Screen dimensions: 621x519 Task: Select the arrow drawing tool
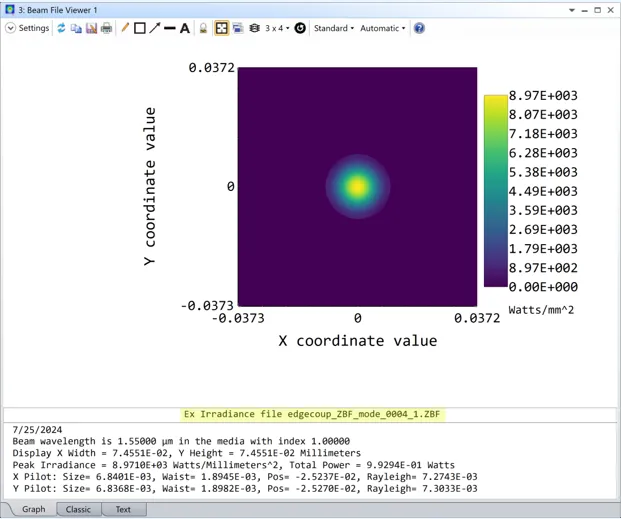(x=155, y=28)
